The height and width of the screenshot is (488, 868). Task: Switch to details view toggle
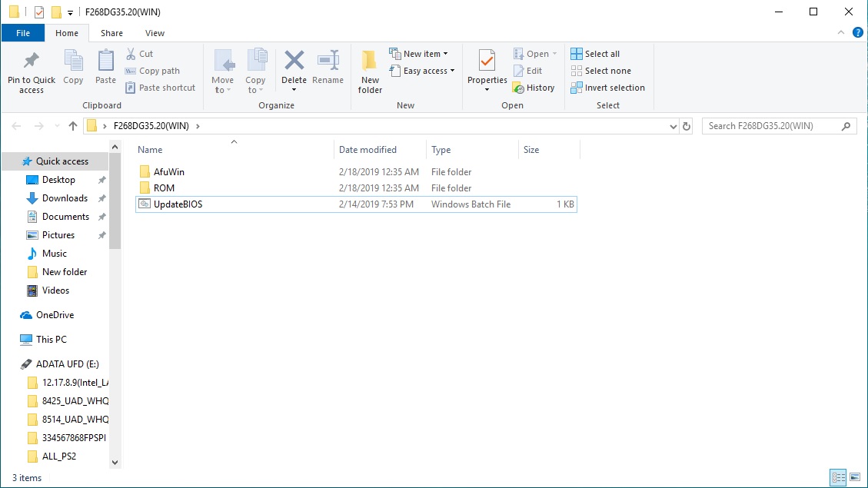tap(838, 478)
